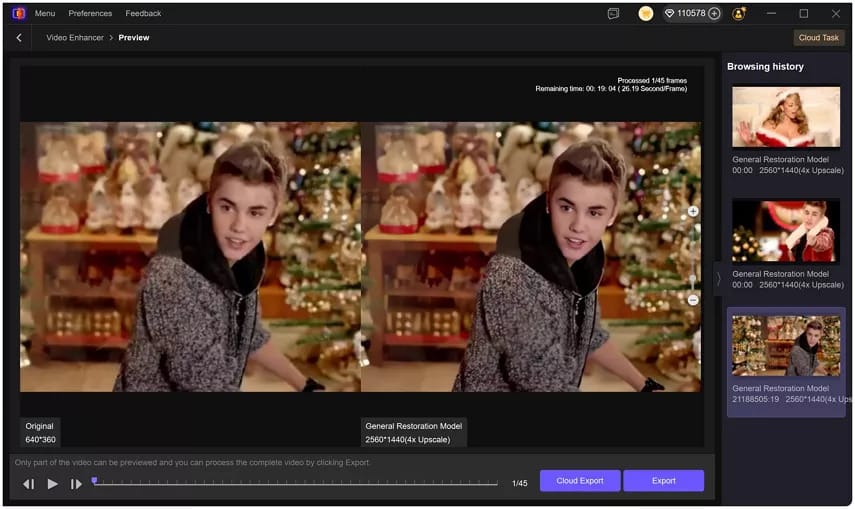Click the Preview breadcrumb
This screenshot has width=855, height=509.
(x=134, y=38)
